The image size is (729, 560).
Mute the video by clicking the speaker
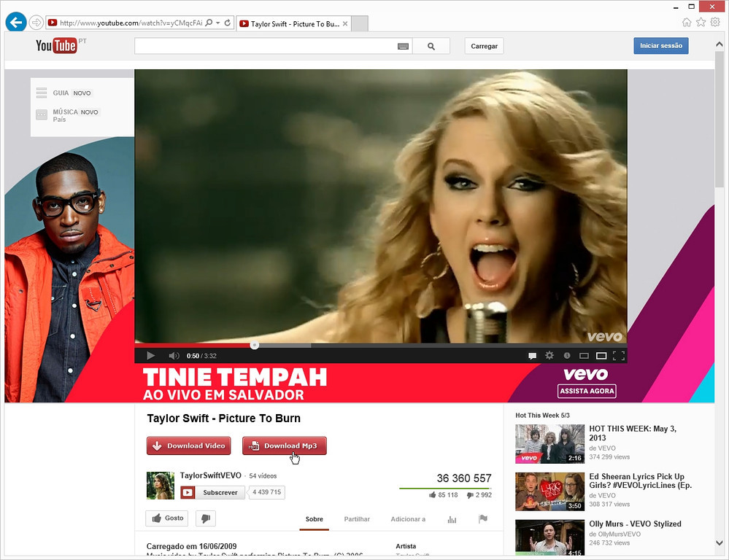[x=174, y=355]
